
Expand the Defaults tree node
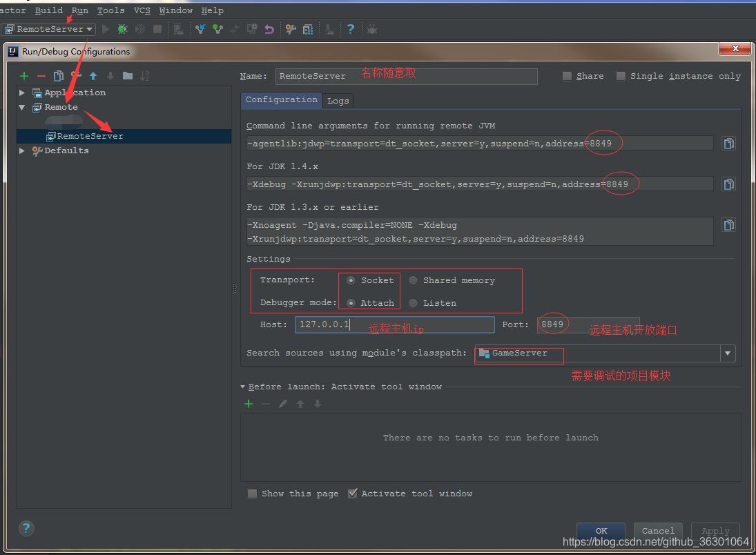21,151
